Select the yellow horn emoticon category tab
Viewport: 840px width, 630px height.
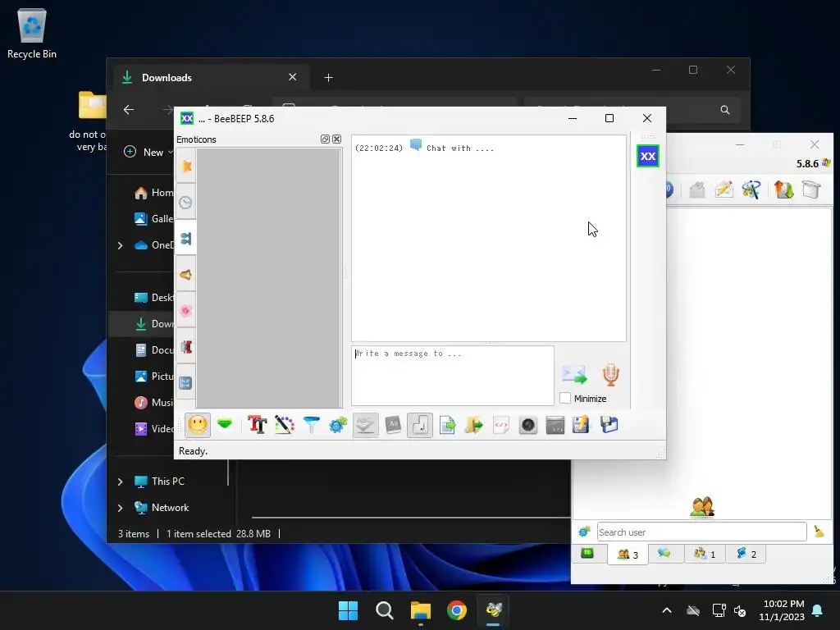[186, 275]
